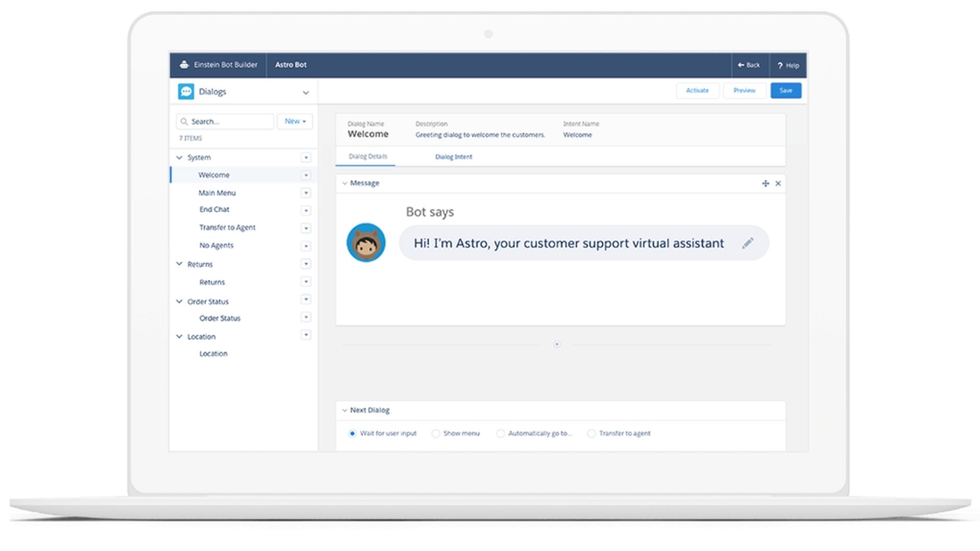Click the Preview button

(x=744, y=90)
